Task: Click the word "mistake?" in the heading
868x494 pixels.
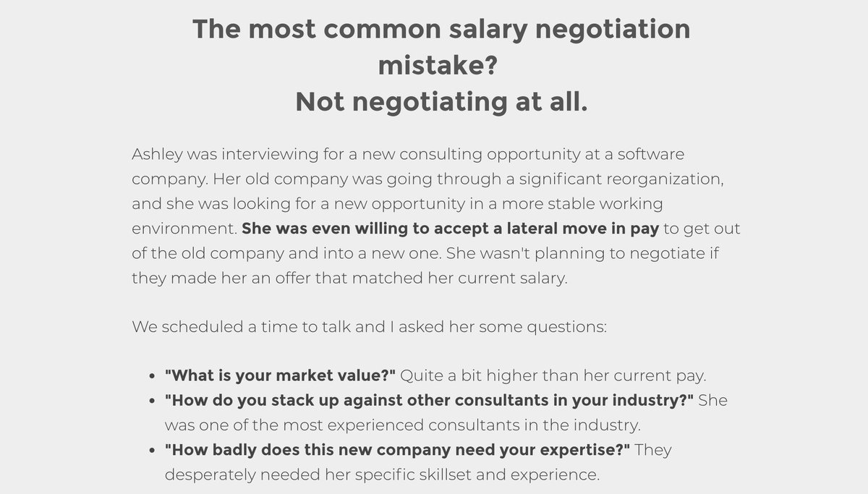Action: [x=438, y=67]
